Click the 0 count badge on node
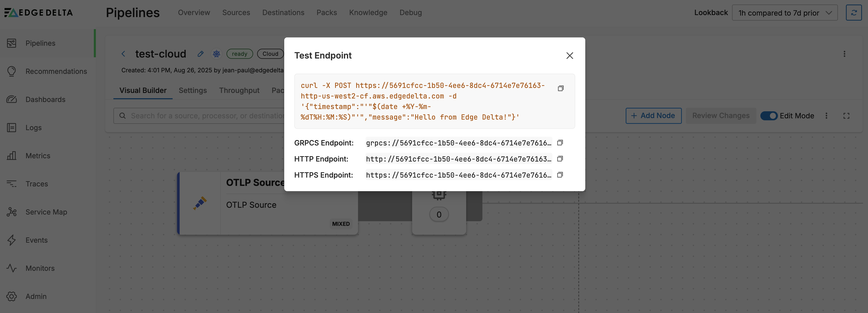 [x=439, y=215]
